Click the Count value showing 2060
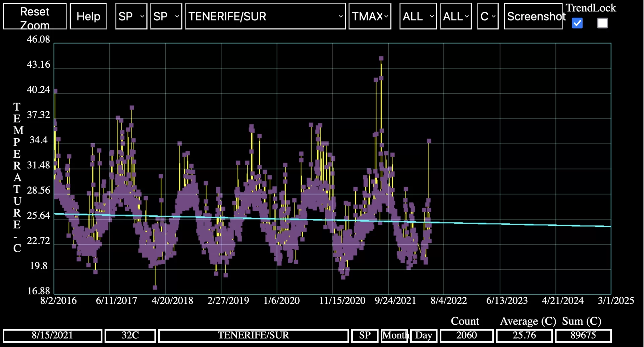The height and width of the screenshot is (347, 644). coord(467,335)
